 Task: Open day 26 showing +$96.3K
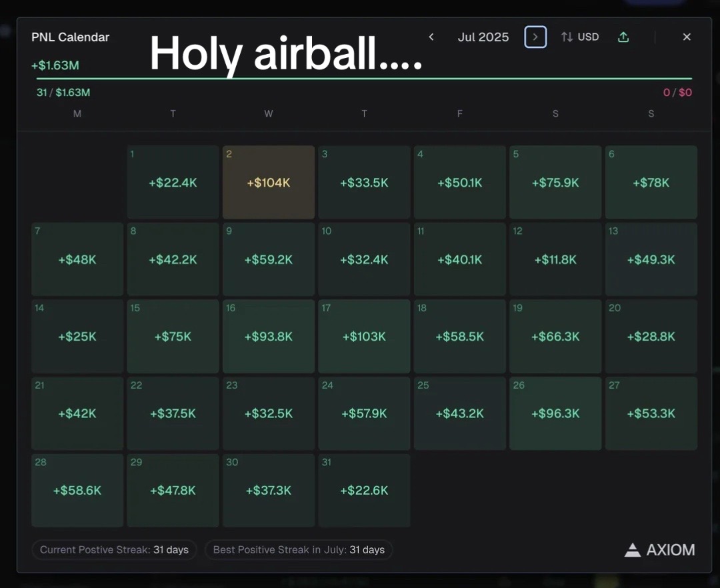tap(555, 413)
